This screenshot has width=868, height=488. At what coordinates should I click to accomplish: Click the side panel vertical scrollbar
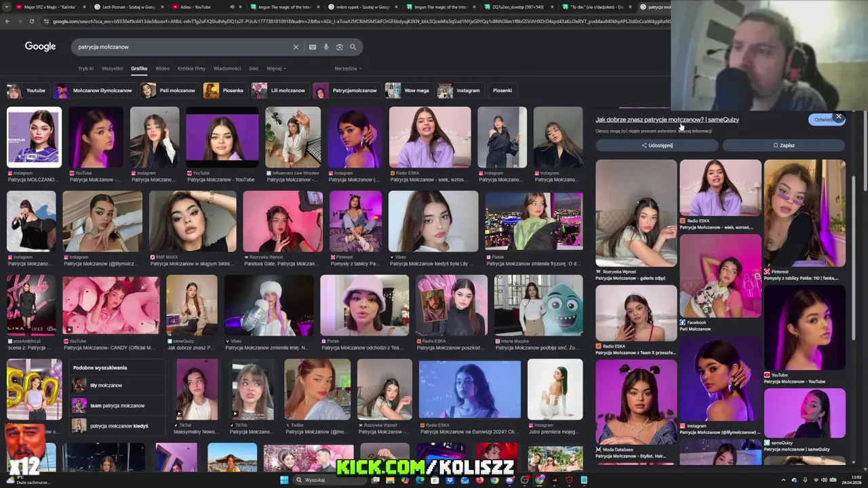(x=854, y=258)
